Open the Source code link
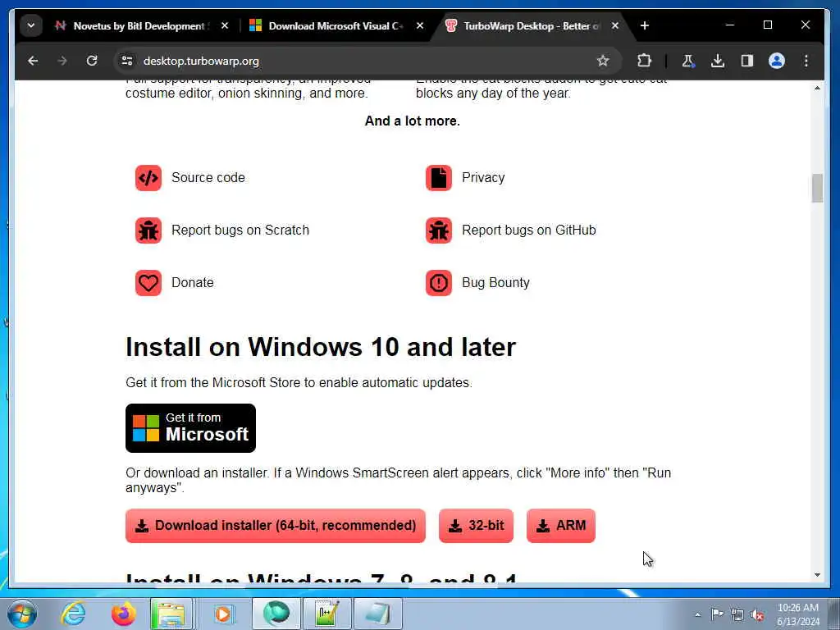 [x=208, y=178]
